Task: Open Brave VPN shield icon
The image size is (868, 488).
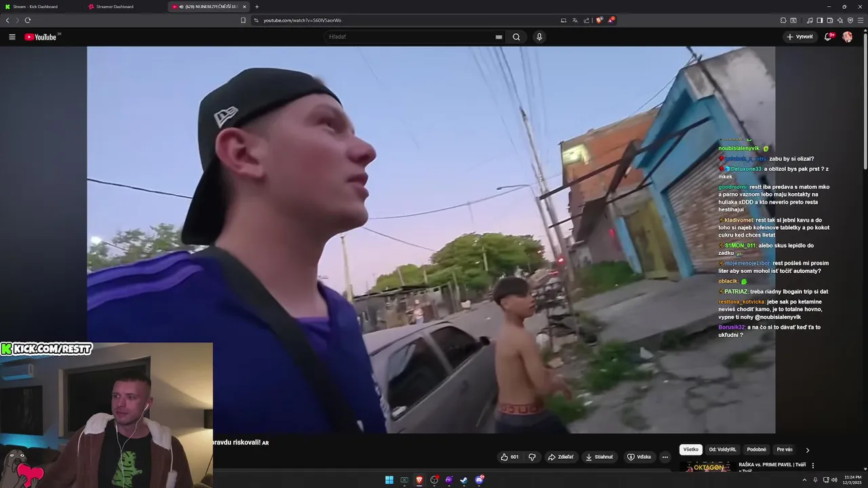Action: tap(850, 20)
